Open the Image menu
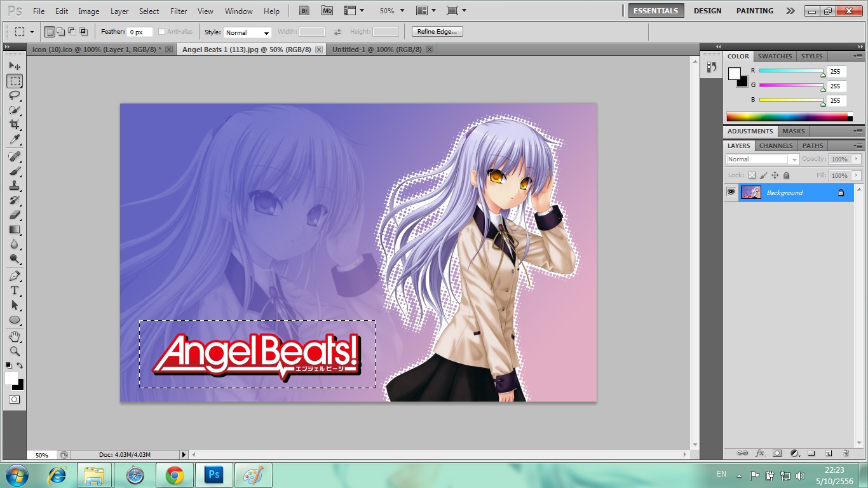Screen dimensions: 868x488 (x=89, y=11)
